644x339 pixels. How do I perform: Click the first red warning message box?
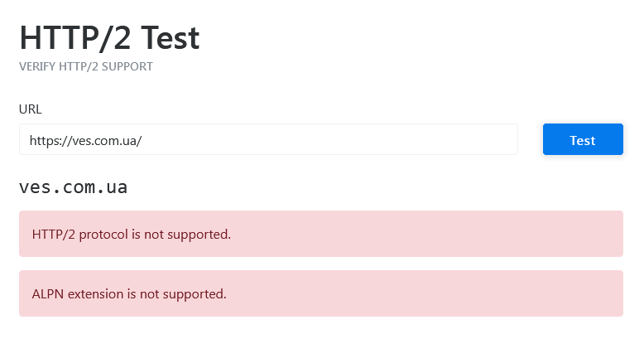click(x=414, y=234)
